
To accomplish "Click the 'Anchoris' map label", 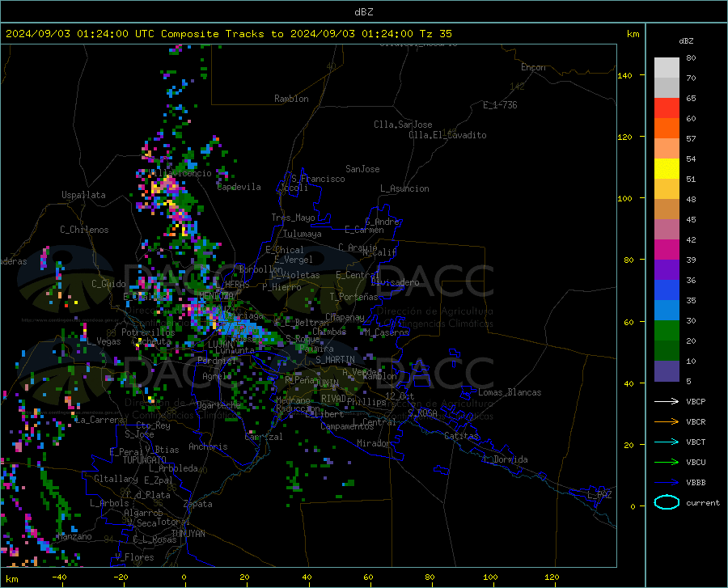I will [x=208, y=446].
